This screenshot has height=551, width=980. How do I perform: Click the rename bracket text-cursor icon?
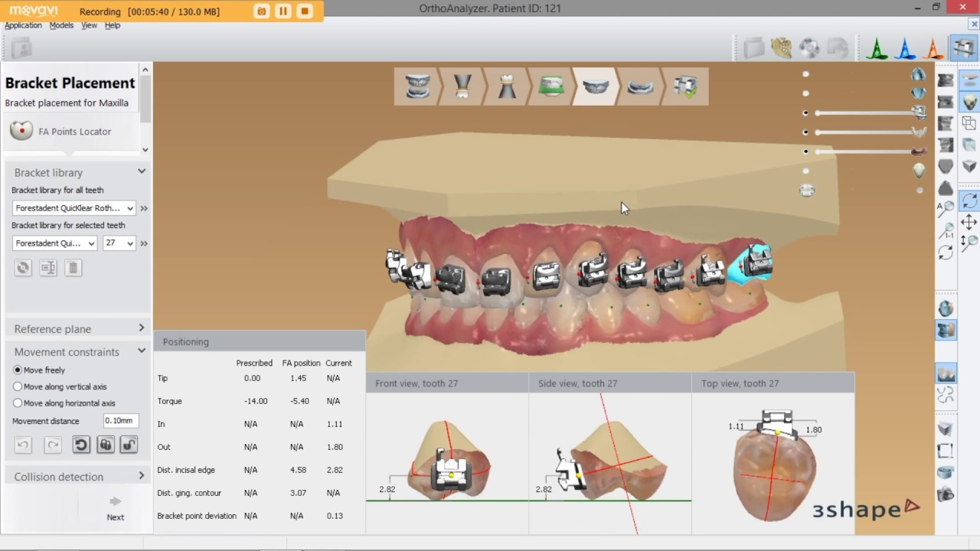point(48,268)
